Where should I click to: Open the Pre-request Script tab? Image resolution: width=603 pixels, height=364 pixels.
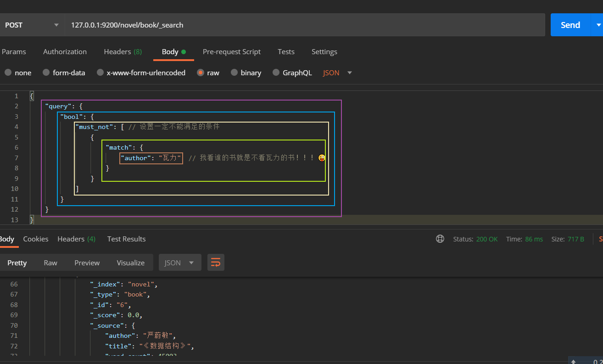pos(231,51)
